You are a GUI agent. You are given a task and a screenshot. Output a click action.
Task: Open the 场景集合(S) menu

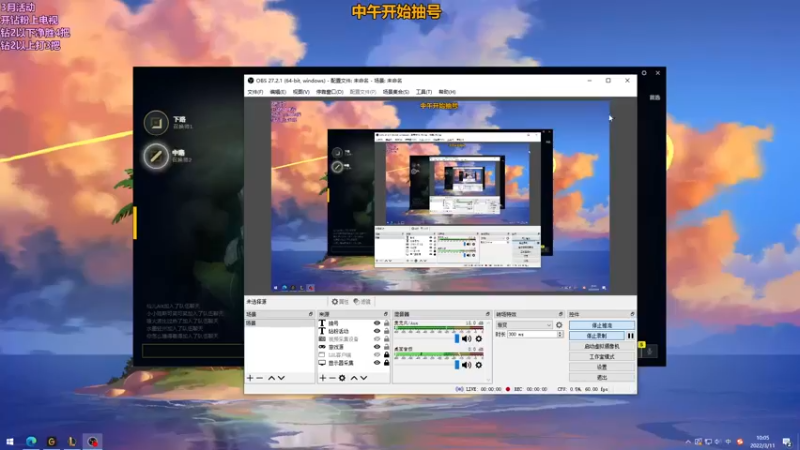pyautogui.click(x=395, y=92)
